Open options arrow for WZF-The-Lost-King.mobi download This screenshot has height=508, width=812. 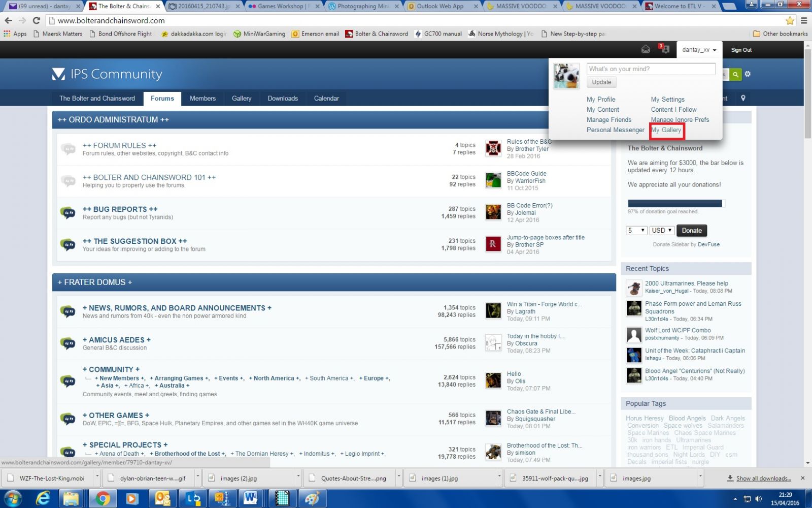pos(96,478)
